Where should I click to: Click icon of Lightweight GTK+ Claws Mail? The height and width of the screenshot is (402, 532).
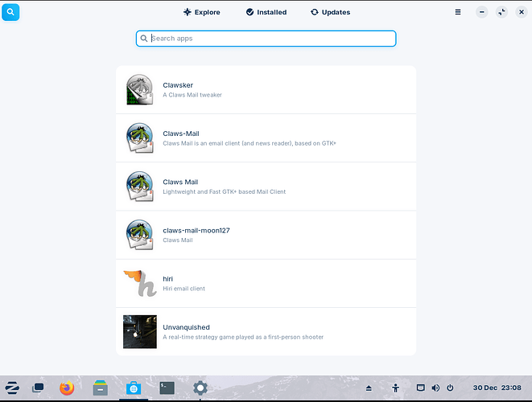click(x=140, y=187)
